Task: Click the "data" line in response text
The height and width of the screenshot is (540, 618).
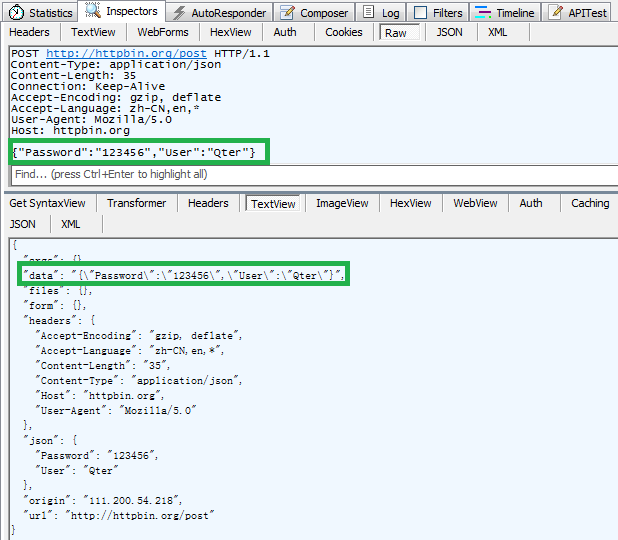Action: click(x=184, y=275)
